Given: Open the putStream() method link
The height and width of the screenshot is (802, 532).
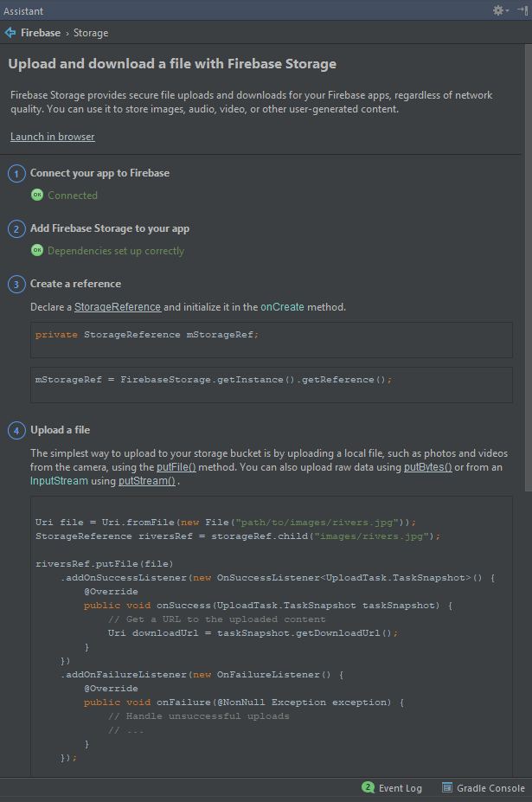Looking at the screenshot, I should pos(147,481).
